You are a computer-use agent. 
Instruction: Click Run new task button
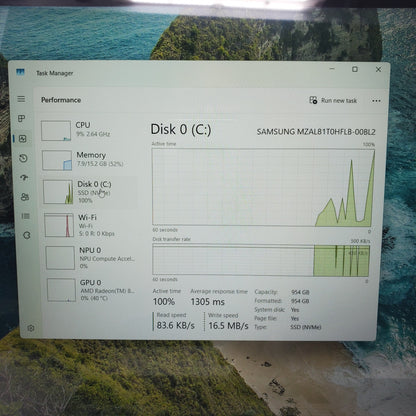tap(333, 100)
